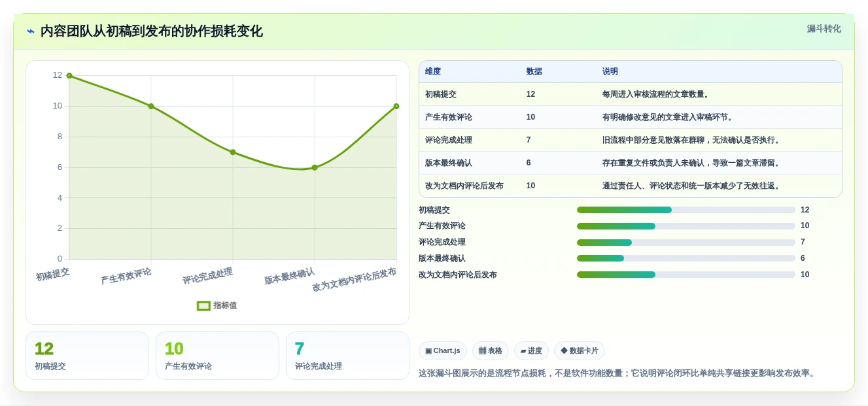Click the footnote text starting 这张漏斗图展示的是
This screenshot has height=406, width=868.
pos(618,373)
